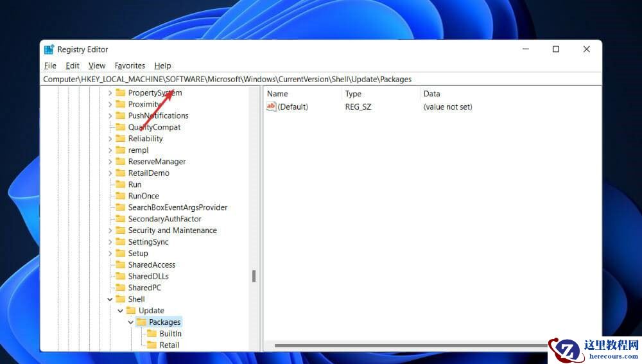
Task: Click the (Default) string value icon
Action: [x=271, y=107]
